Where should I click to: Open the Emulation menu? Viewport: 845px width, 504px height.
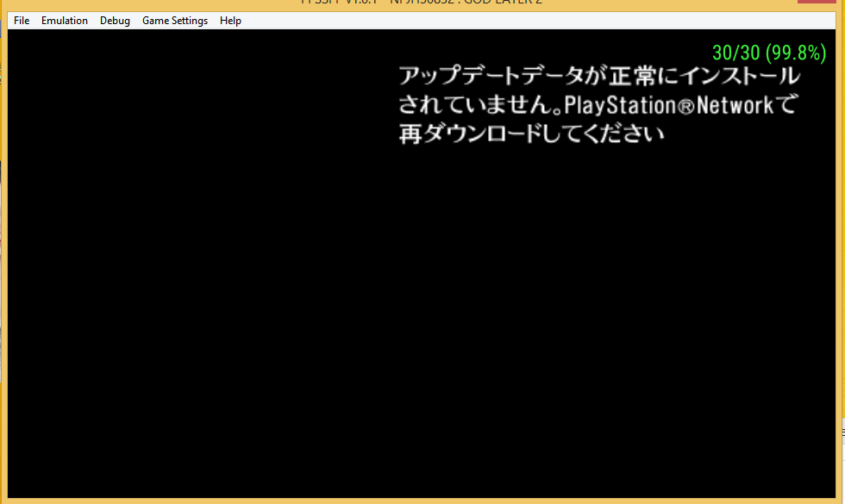pyautogui.click(x=64, y=21)
